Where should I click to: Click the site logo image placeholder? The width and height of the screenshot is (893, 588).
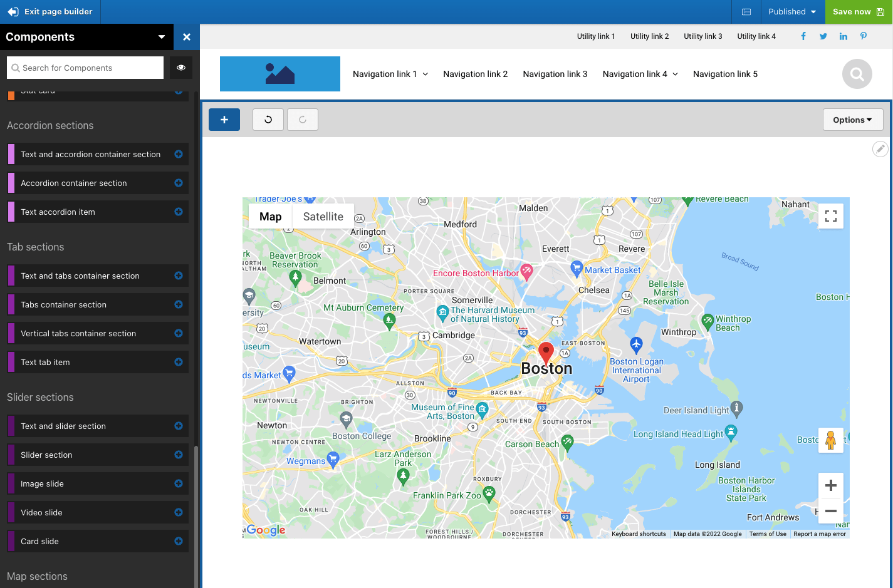(x=280, y=74)
